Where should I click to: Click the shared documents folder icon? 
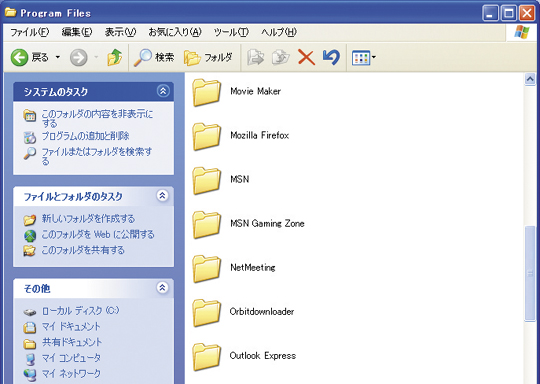coord(30,343)
